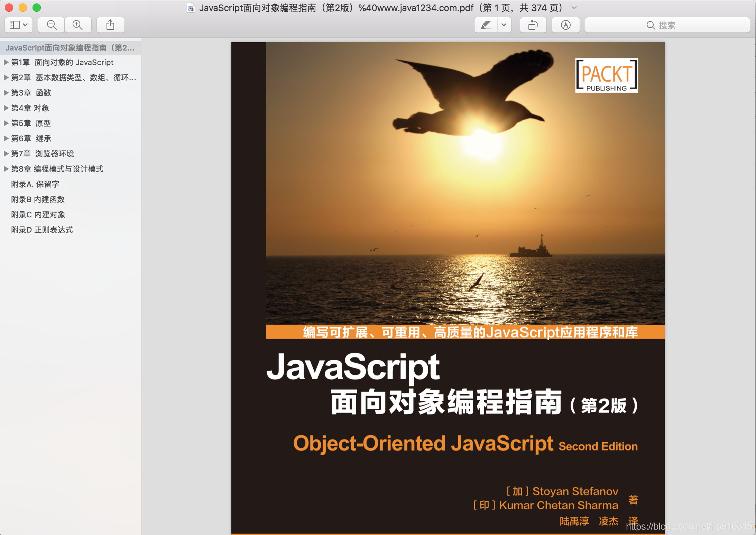756x535 pixels.
Task: Click author name Kumar Chetan Sharma
Action: click(x=559, y=505)
